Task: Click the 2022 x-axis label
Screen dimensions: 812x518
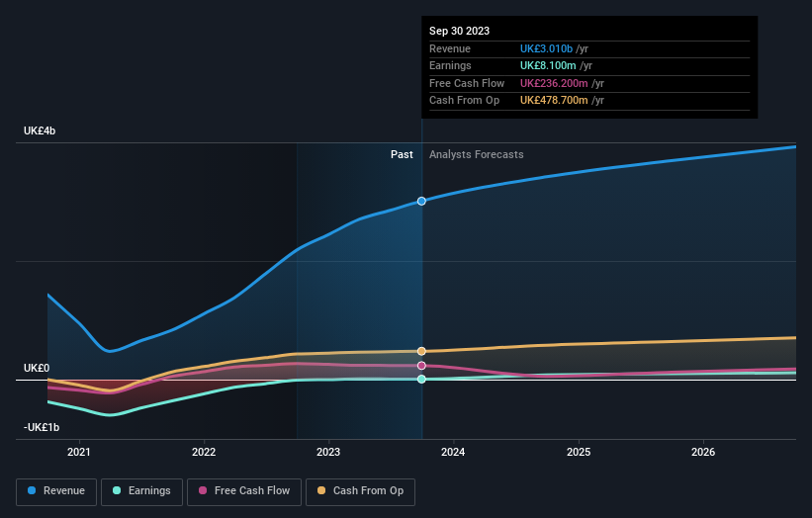Action: [204, 452]
